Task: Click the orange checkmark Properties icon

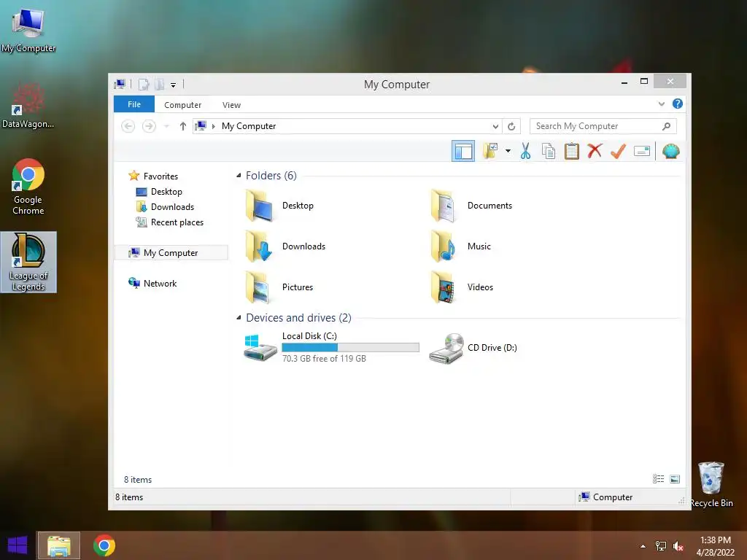Action: [618, 151]
